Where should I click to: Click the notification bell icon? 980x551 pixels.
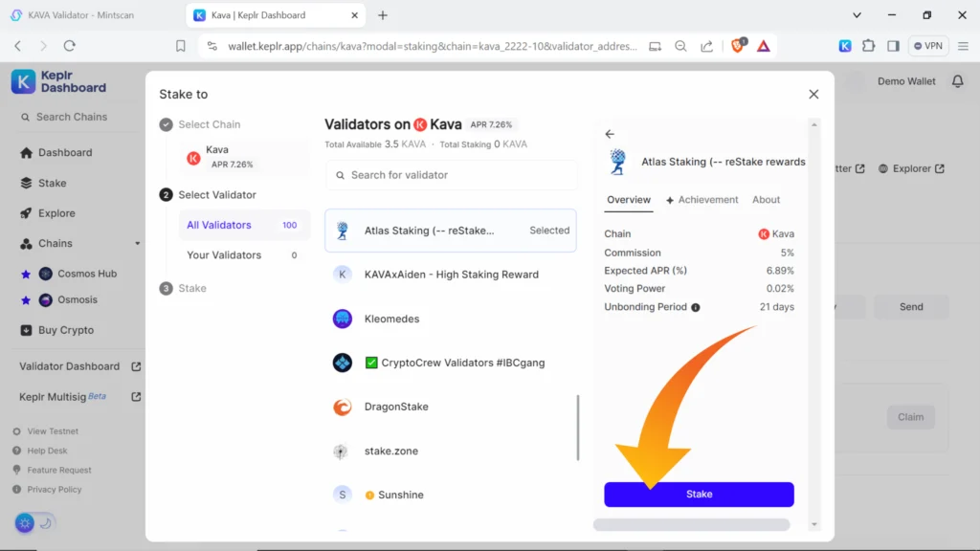957,81
